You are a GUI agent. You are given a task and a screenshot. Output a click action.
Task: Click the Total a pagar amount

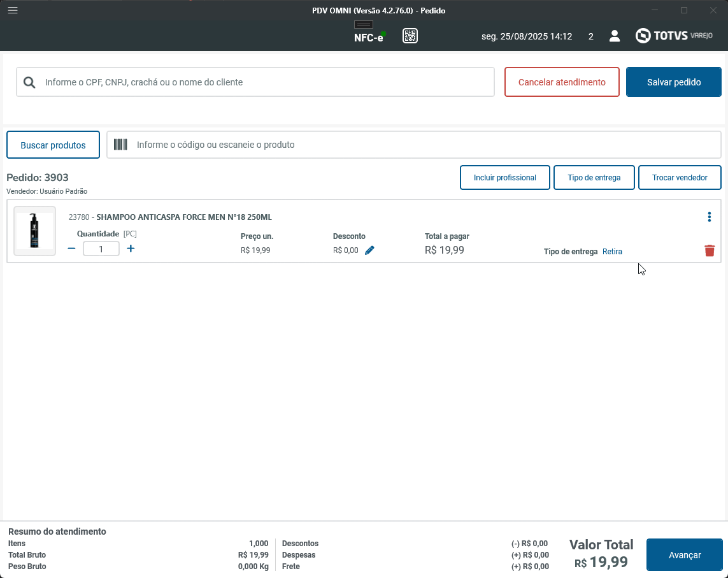click(445, 250)
